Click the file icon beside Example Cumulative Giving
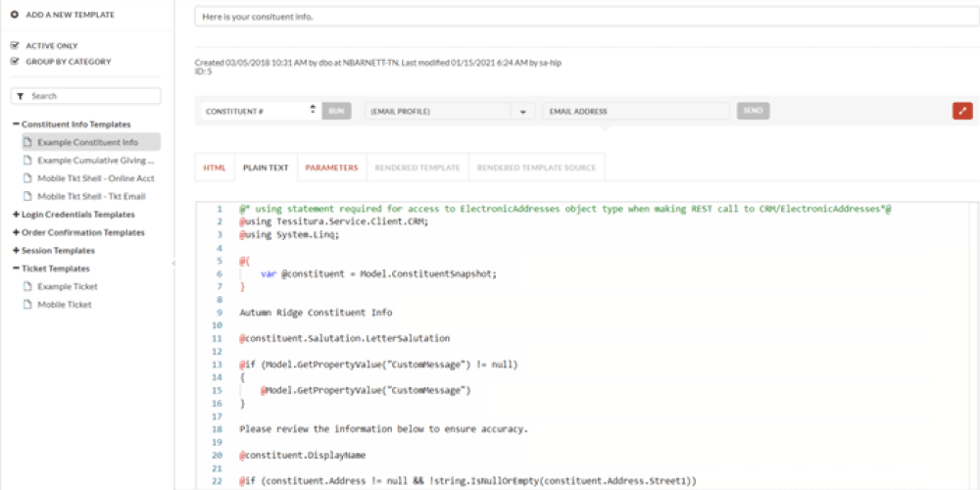 pos(28,160)
